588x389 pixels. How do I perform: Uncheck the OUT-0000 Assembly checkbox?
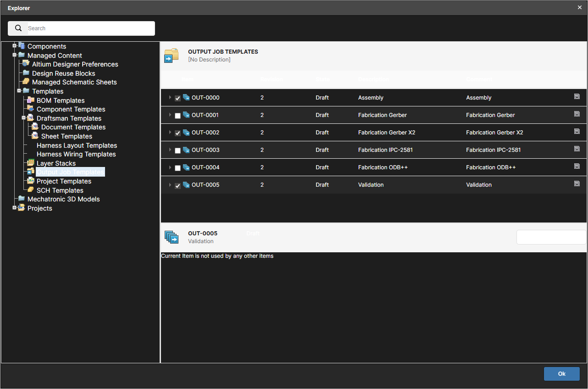(178, 98)
